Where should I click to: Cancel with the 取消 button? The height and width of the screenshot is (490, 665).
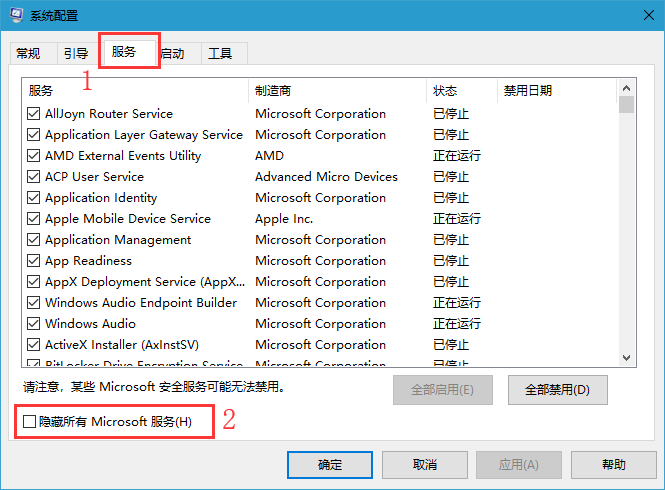[x=424, y=465]
